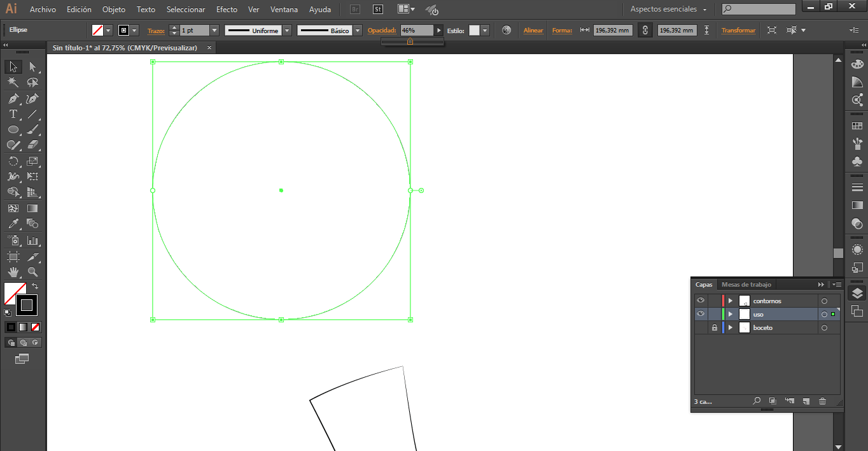This screenshot has width=868, height=451.
Task: Select the Hand tool
Action: pyautogui.click(x=13, y=272)
